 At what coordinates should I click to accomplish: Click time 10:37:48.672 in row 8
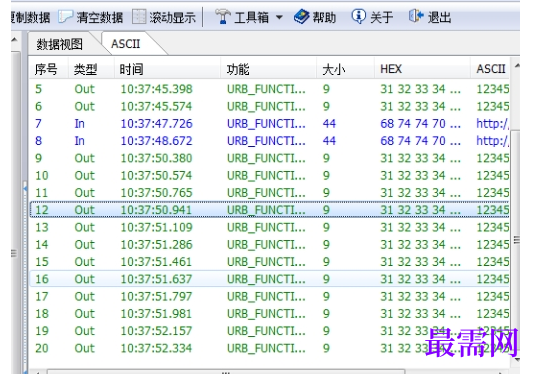[x=156, y=141]
